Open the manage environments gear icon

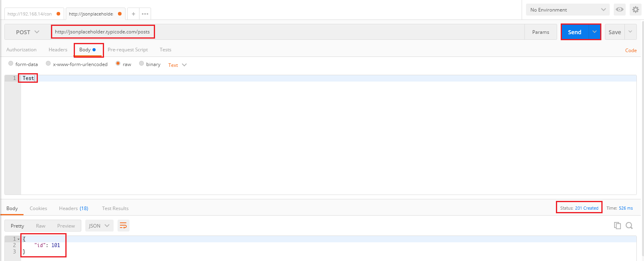pyautogui.click(x=636, y=10)
